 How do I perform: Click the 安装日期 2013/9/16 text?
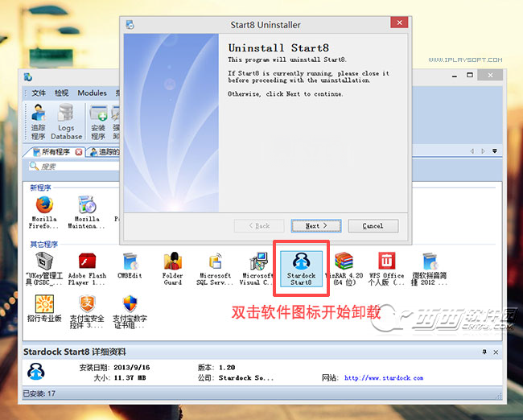[114, 368]
